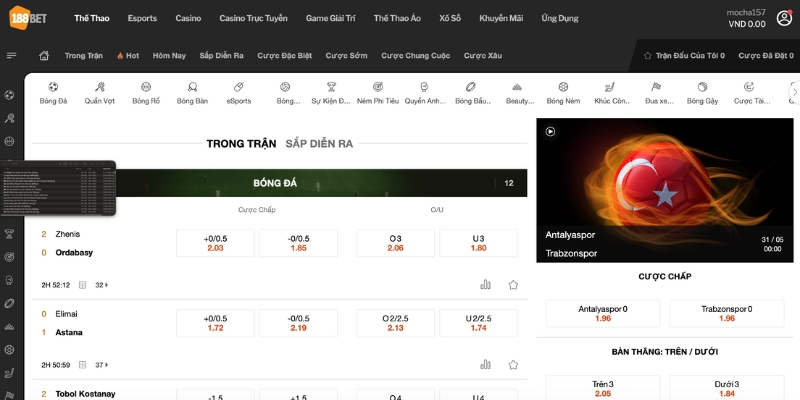Click the sidebar football icon
This screenshot has height=400, width=800.
point(9,95)
